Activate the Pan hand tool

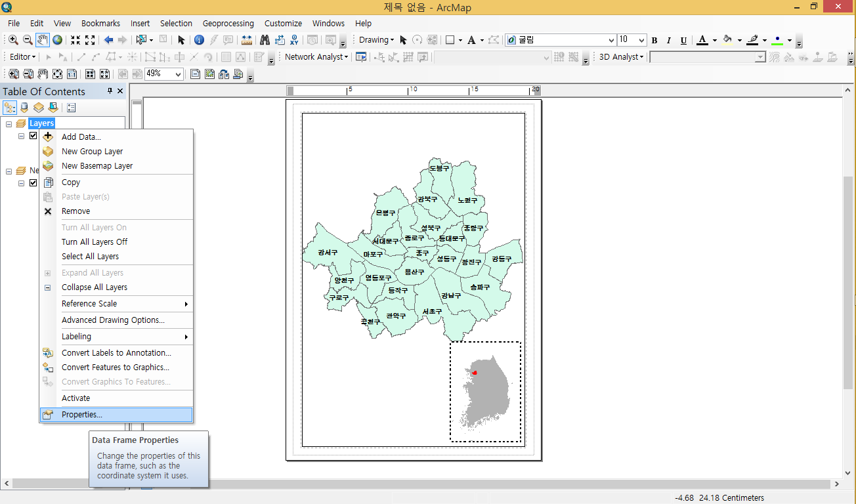point(43,40)
